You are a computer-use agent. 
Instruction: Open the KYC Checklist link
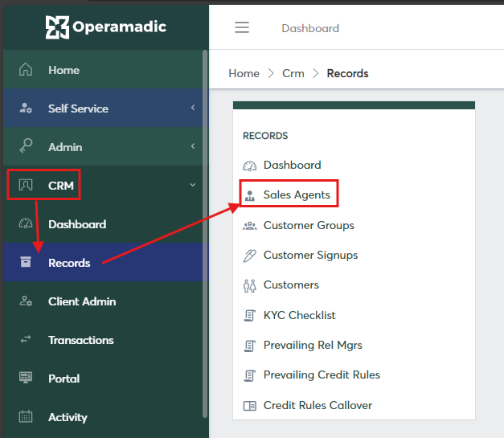[299, 315]
